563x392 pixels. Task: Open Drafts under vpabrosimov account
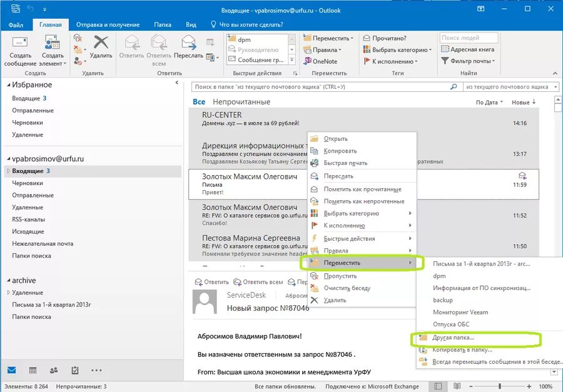pyautogui.click(x=28, y=183)
